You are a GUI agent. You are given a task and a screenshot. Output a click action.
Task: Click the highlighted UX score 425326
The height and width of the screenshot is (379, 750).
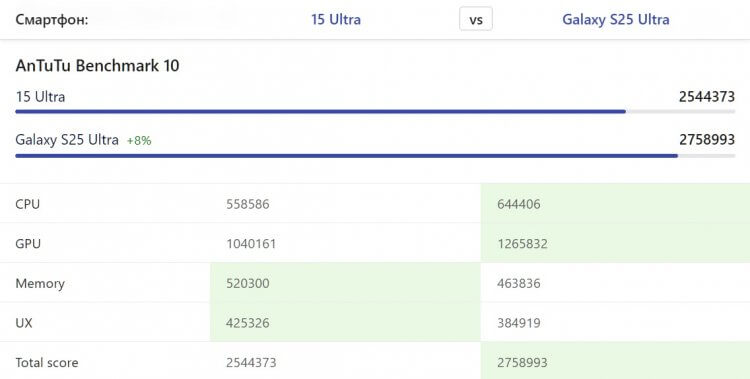(x=248, y=323)
